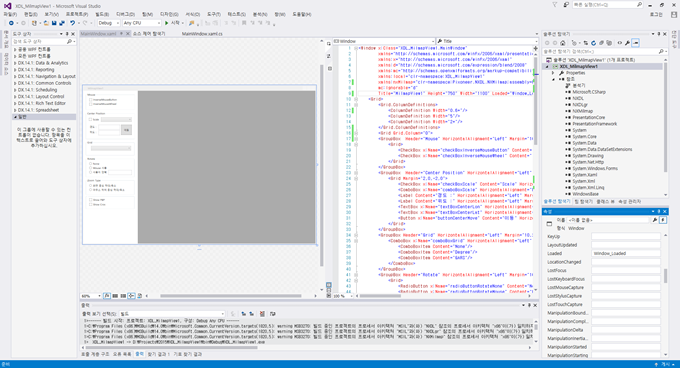The height and width of the screenshot is (368, 680).
Task: Click the Save icon in main toolbar
Action: pyautogui.click(x=54, y=23)
